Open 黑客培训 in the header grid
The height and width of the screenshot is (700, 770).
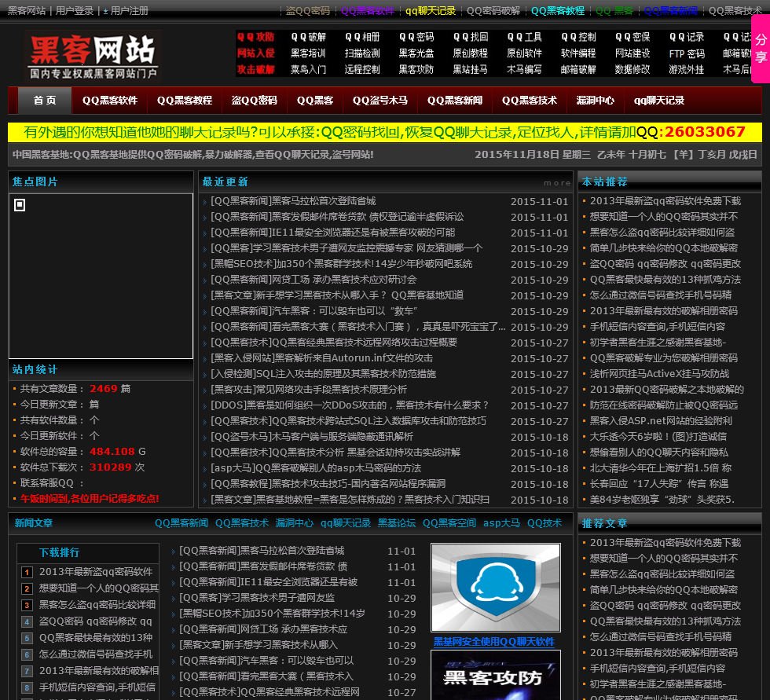[x=308, y=53]
